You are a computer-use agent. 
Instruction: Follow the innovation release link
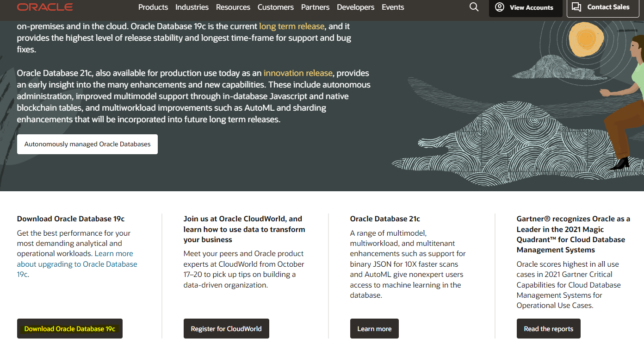coord(298,73)
